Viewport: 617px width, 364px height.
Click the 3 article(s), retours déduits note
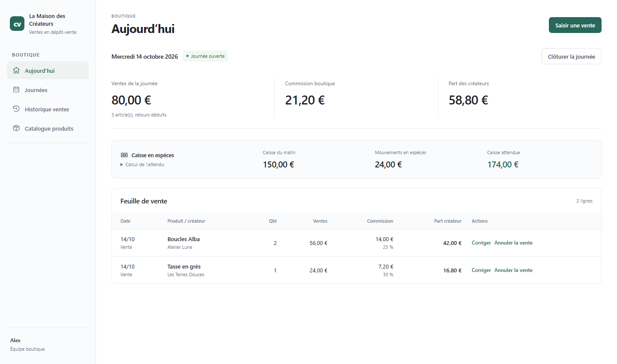click(x=139, y=115)
